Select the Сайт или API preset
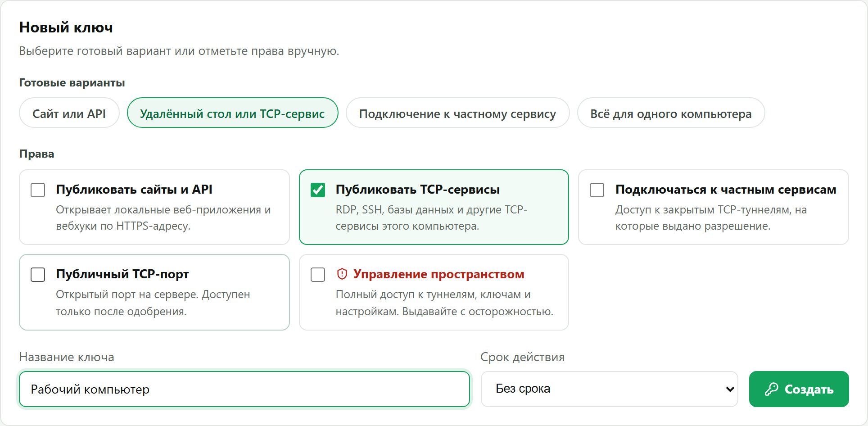This screenshot has height=426, width=868. click(x=69, y=113)
